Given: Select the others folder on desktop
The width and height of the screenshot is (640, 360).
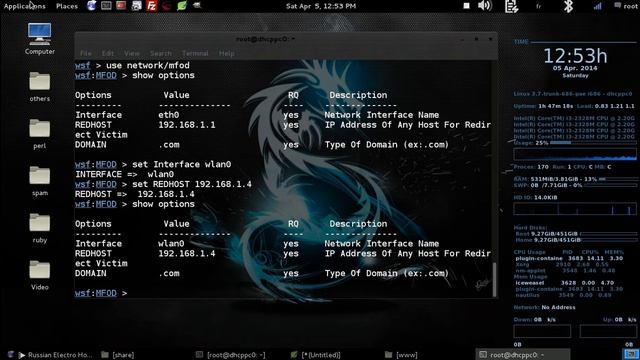Looking at the screenshot, I should coord(40,87).
